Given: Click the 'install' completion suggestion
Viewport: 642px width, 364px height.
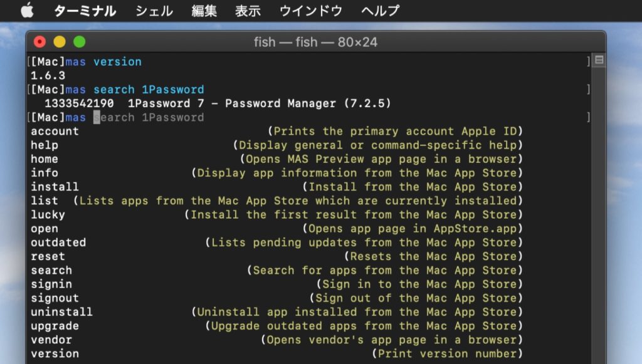Looking at the screenshot, I should (55, 187).
